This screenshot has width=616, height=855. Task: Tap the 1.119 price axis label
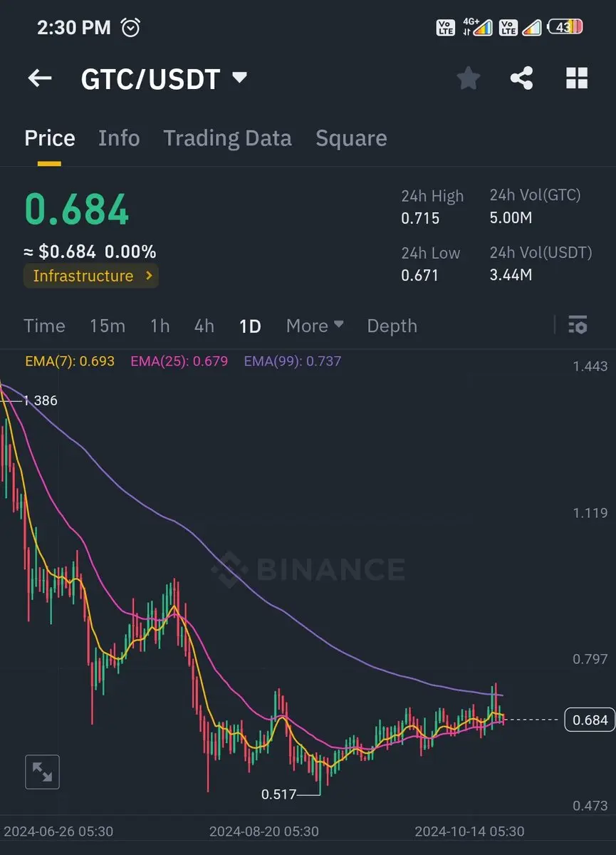pos(590,513)
